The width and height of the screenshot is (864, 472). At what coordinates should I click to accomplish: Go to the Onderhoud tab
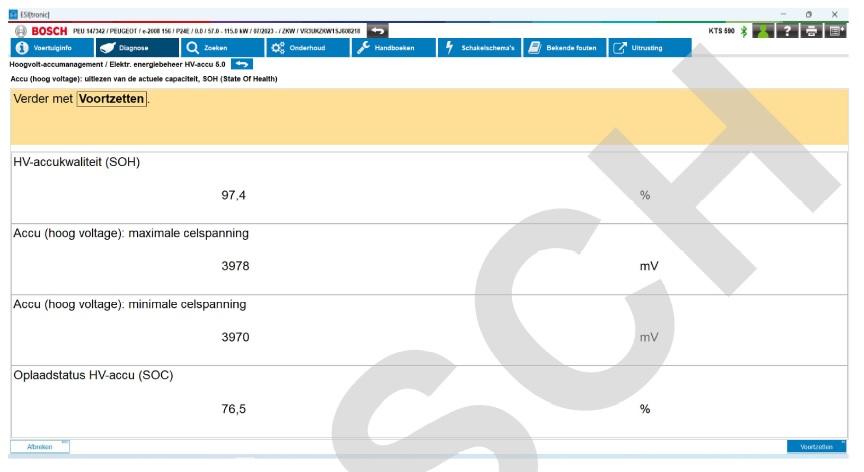[x=306, y=47]
